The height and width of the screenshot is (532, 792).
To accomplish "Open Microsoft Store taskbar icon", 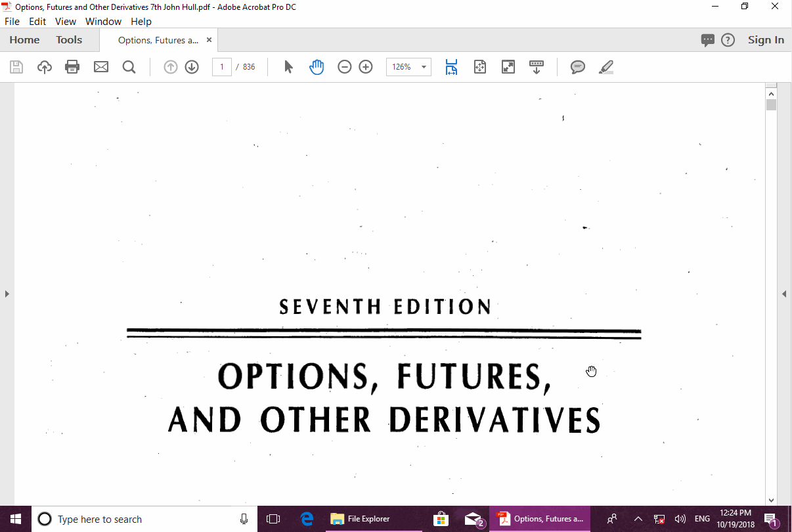I will point(441,519).
